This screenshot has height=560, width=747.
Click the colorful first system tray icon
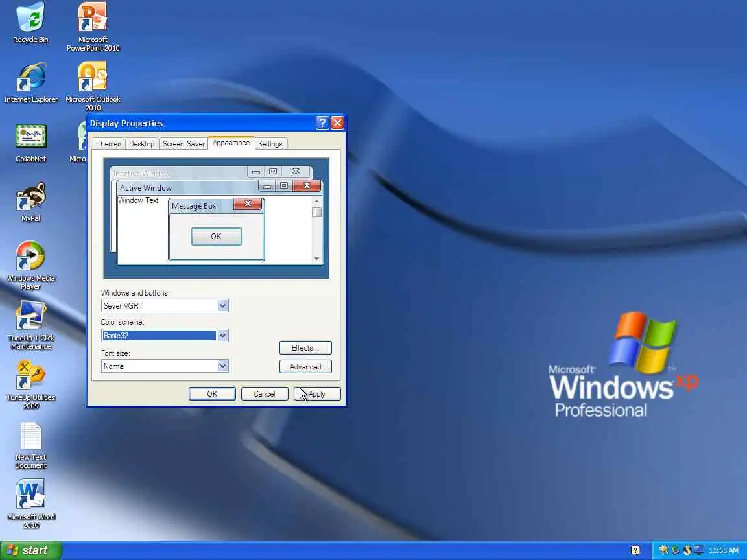[x=663, y=550]
